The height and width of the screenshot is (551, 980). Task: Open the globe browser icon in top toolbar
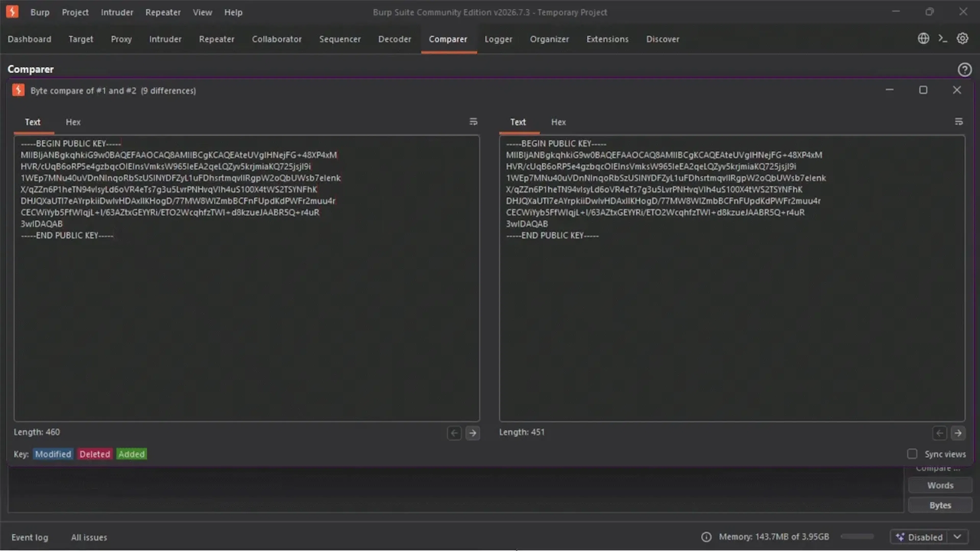(923, 39)
